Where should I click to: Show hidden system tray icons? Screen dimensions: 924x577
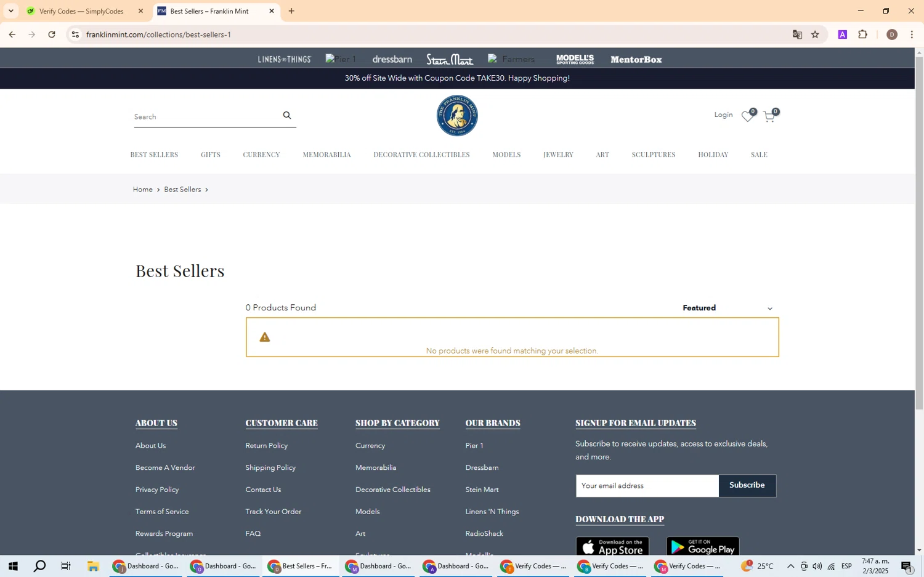click(790, 566)
